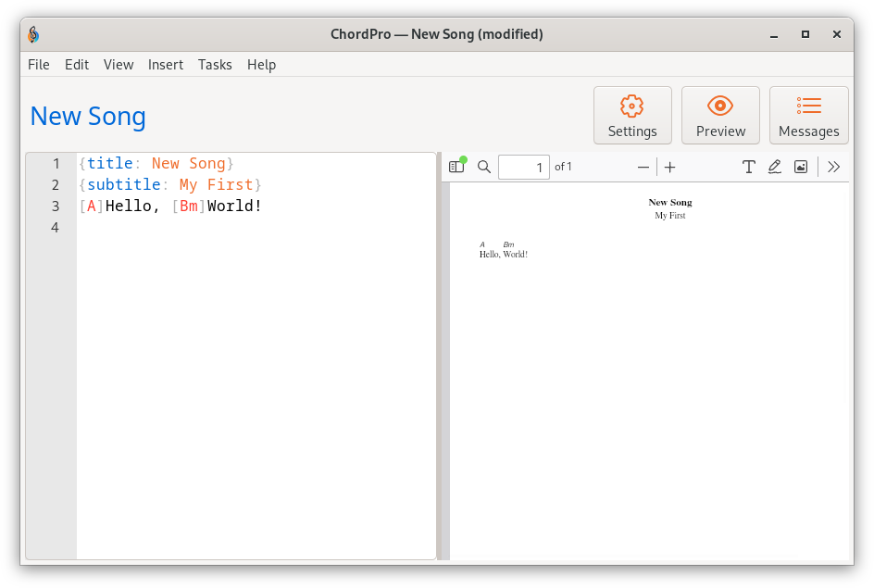Click the 'Hello, World!' lyric in preview
This screenshot has height=588, width=874.
coord(504,254)
